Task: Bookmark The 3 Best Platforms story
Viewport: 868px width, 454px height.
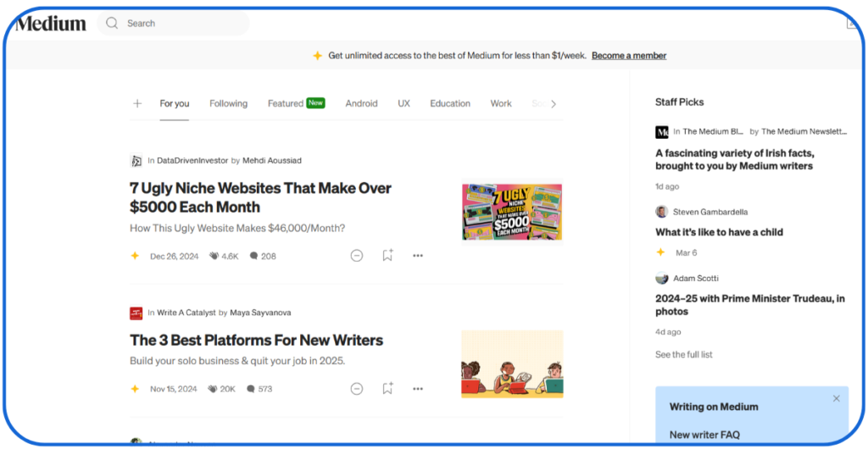Action: pos(387,388)
